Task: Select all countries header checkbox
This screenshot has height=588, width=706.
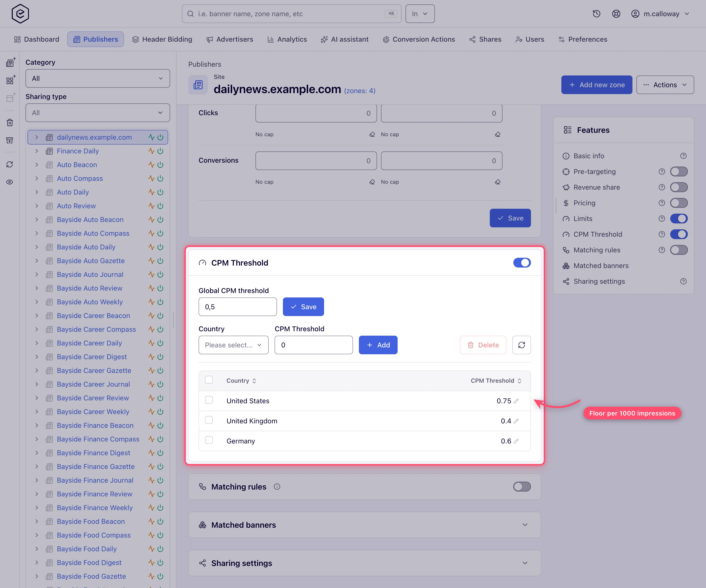Action: (209, 380)
